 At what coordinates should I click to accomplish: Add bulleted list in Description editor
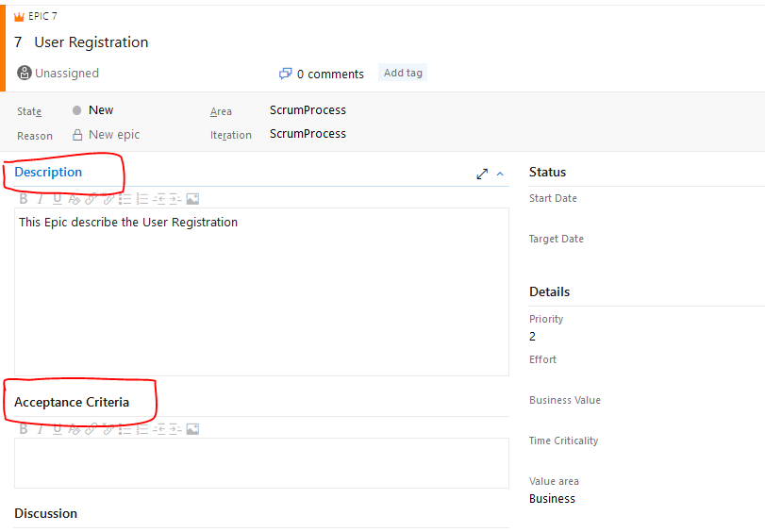pos(126,199)
